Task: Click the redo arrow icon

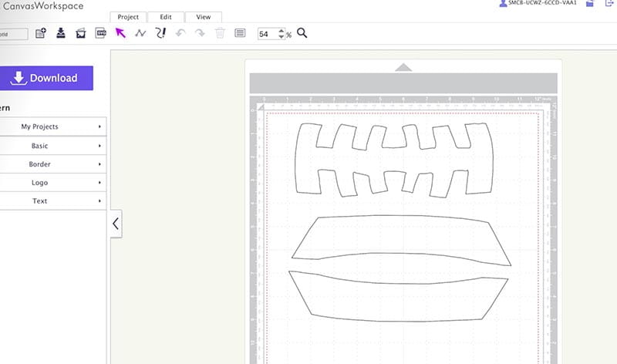Action: point(201,33)
